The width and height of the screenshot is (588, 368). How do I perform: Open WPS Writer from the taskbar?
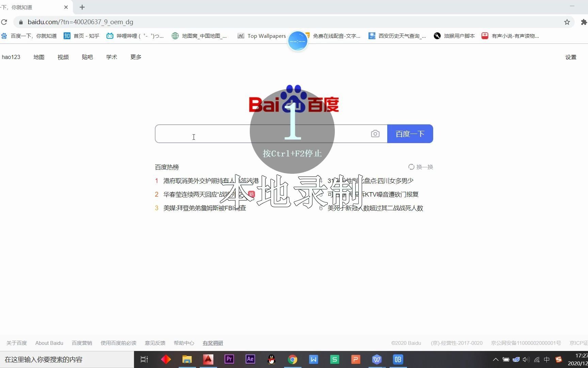pyautogui.click(x=314, y=359)
